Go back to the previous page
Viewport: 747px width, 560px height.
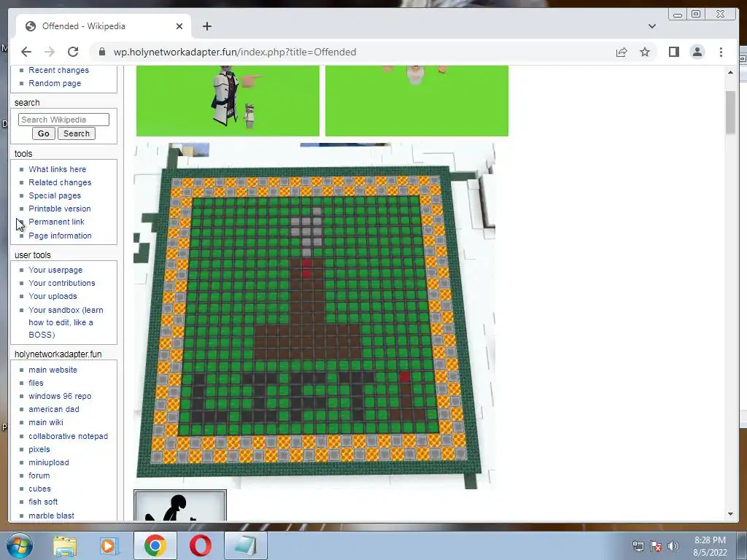pyautogui.click(x=26, y=52)
